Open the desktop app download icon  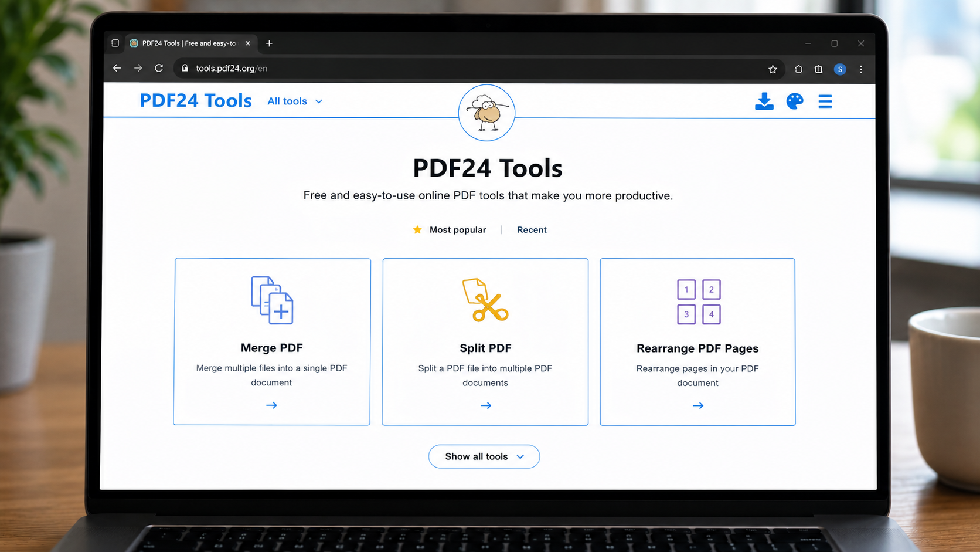pyautogui.click(x=764, y=101)
